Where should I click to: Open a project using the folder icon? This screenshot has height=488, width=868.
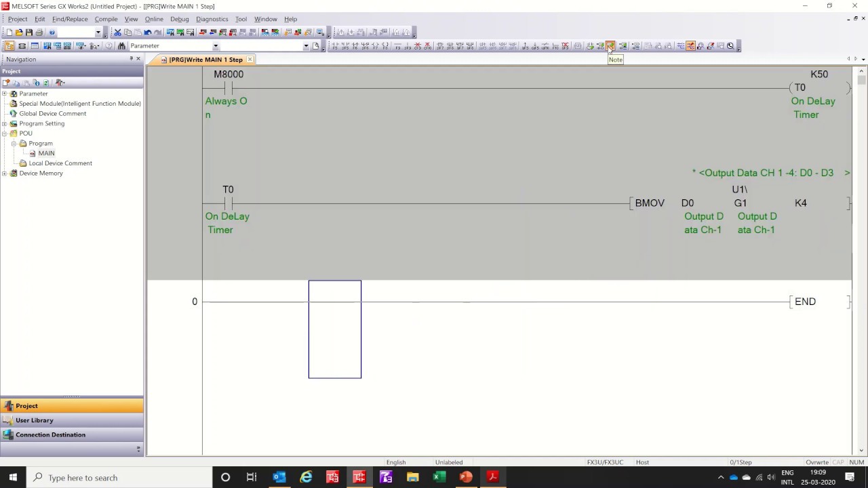[19, 32]
